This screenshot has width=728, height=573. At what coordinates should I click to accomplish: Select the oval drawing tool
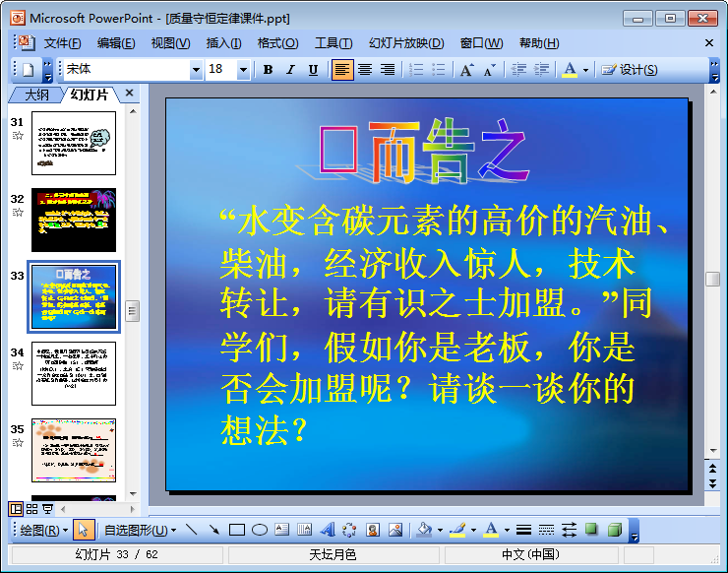tap(260, 530)
